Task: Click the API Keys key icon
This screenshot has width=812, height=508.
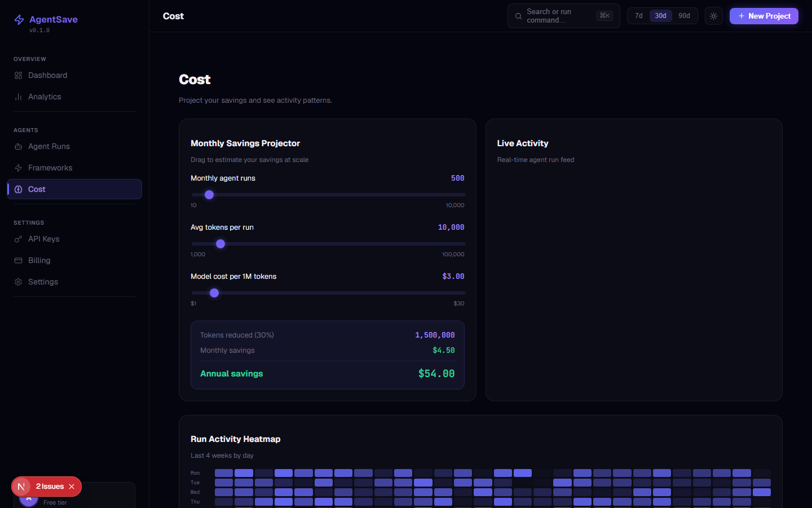Action: click(x=18, y=239)
